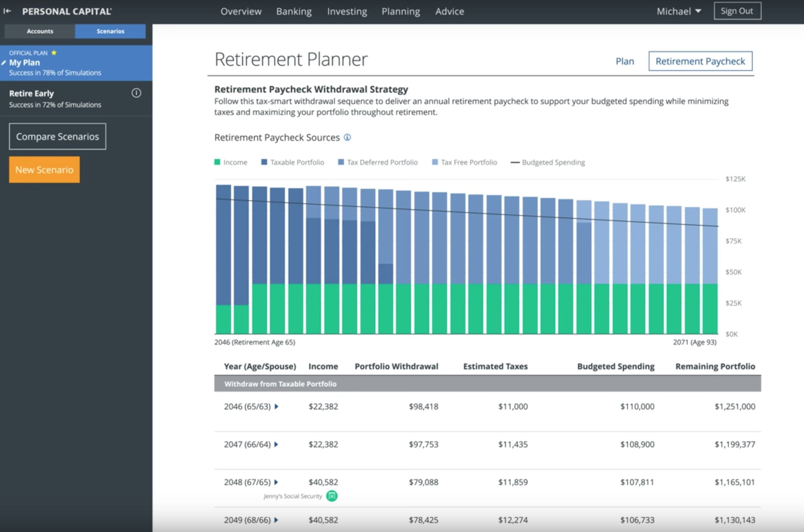This screenshot has width=804, height=532.
Task: Open the Investing section
Action: pos(346,11)
